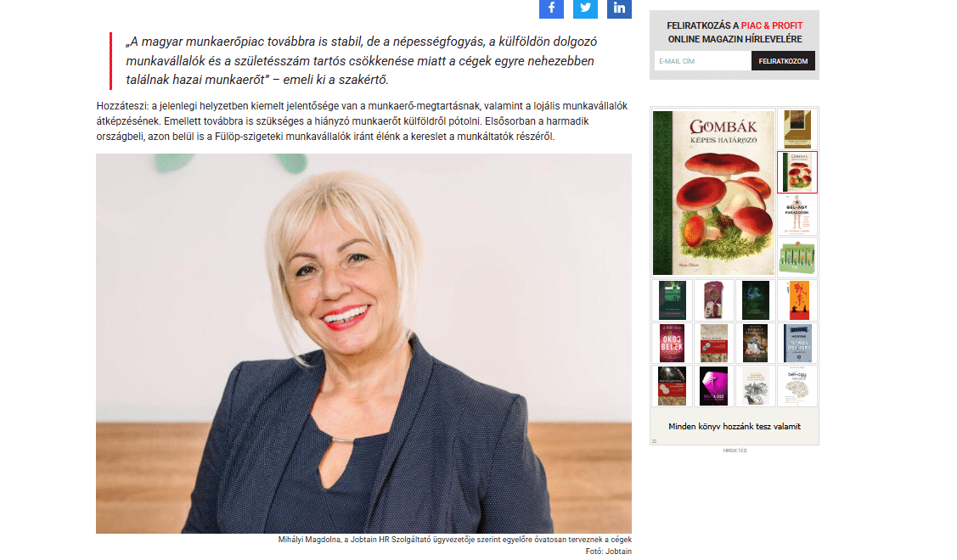Open the large Gombák Képes Határozó book cover

pos(713,193)
